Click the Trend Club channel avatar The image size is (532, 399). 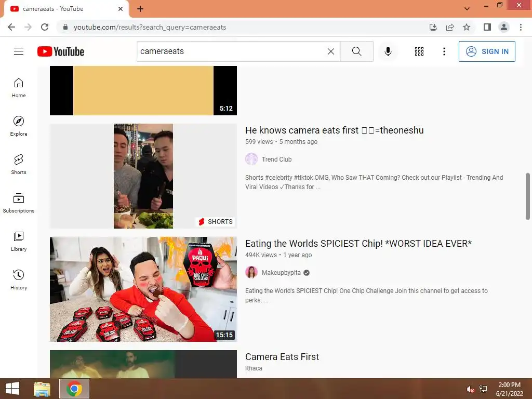[251, 159]
